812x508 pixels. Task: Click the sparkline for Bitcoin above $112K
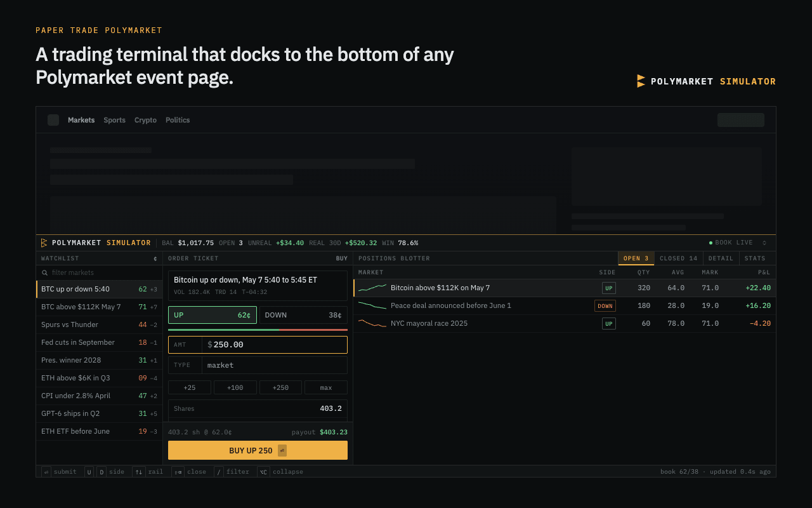tap(372, 288)
